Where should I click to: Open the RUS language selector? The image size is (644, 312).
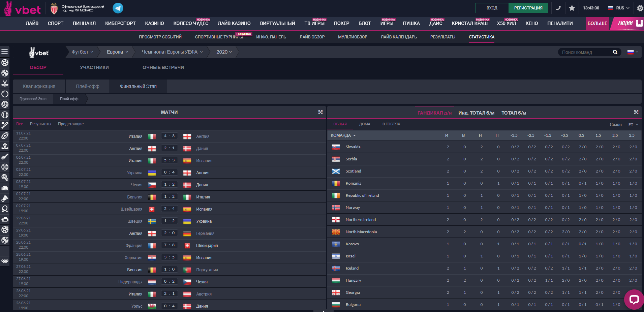point(619,8)
